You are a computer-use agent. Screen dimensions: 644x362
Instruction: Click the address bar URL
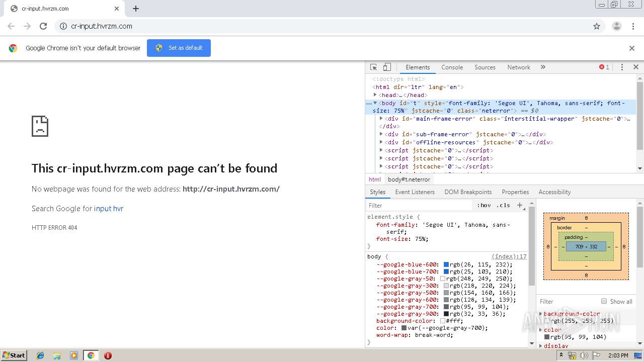102,26
